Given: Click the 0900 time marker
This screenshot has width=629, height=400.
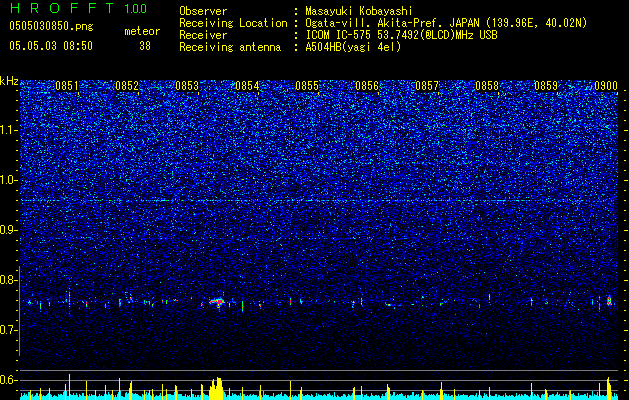Looking at the screenshot, I should point(606,86).
